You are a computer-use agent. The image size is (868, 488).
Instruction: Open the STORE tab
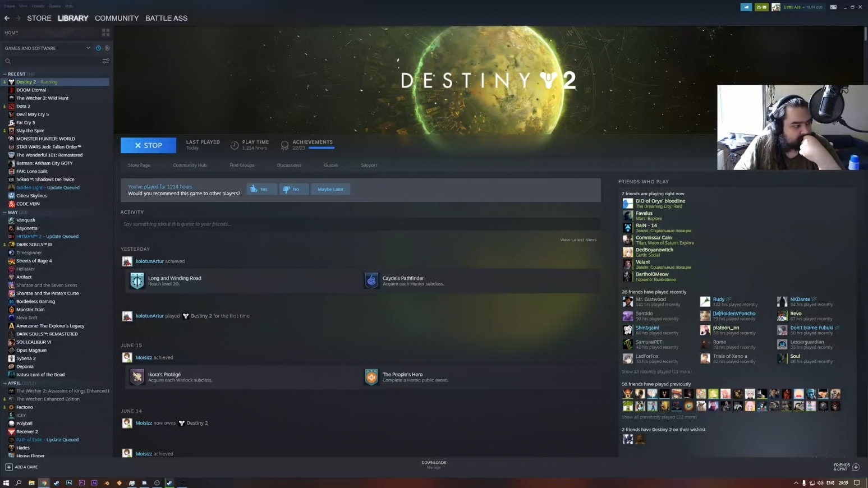[39, 18]
